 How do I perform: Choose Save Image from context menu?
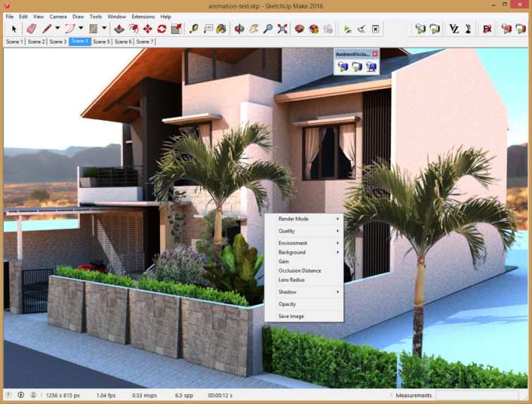(x=291, y=316)
